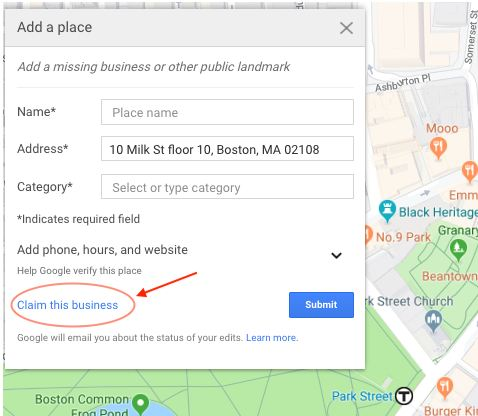Select the Park Street Church marker icon

pos(433,321)
